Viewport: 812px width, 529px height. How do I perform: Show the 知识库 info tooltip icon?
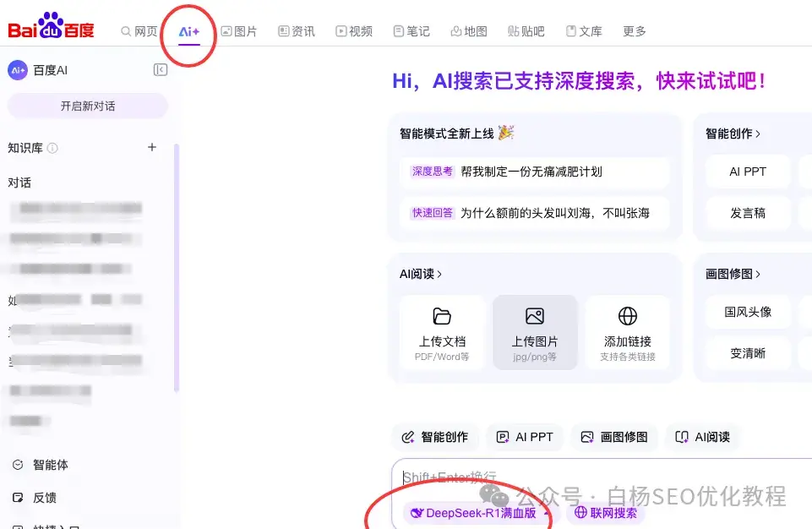52,148
